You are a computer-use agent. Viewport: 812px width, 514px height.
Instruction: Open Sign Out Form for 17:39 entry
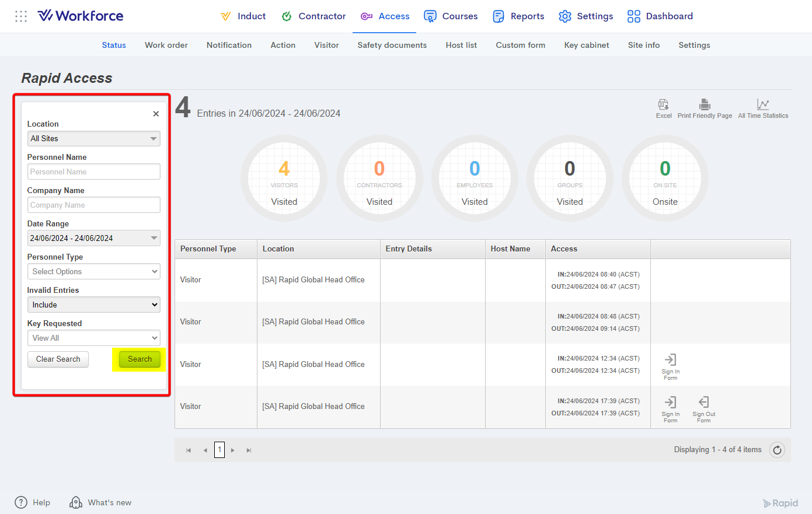pos(704,409)
